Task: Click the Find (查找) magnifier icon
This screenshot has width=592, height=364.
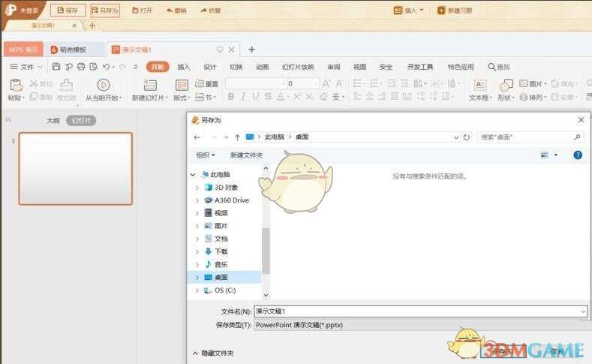Action: [x=491, y=67]
